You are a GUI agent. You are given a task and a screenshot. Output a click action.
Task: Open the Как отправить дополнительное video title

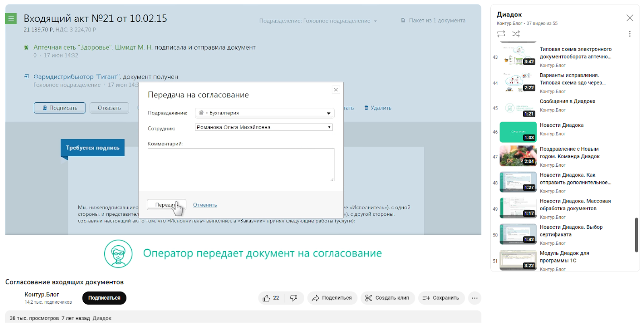(575, 179)
